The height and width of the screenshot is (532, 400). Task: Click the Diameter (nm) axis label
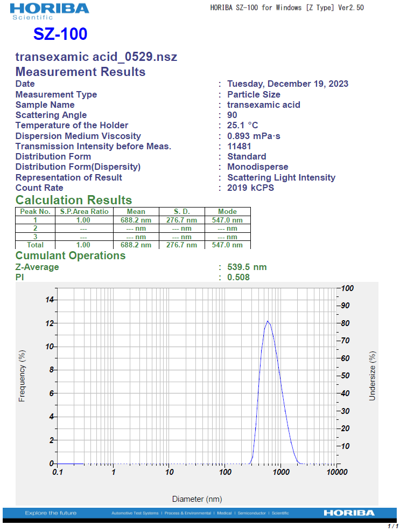[197, 499]
